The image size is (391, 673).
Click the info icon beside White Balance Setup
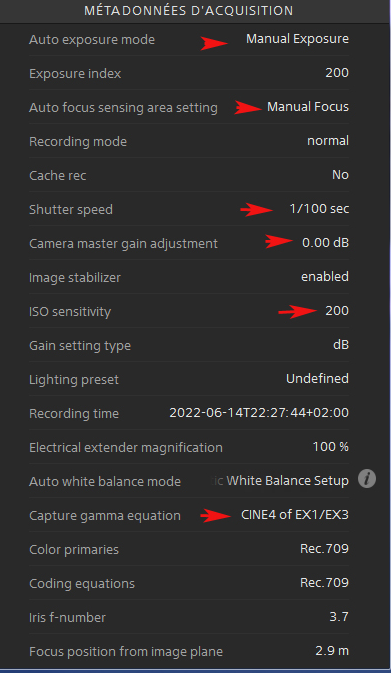(x=367, y=479)
